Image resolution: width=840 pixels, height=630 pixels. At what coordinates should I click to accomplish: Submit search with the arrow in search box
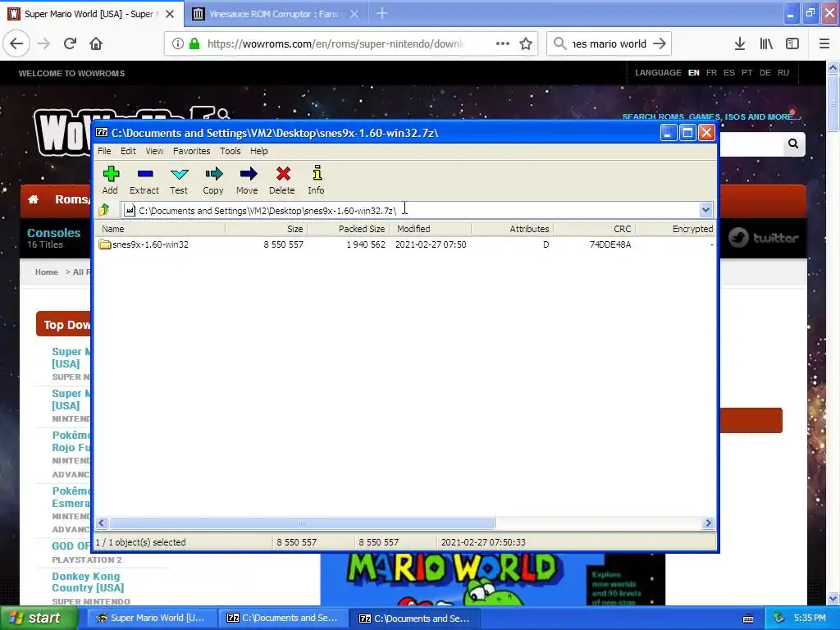point(660,44)
